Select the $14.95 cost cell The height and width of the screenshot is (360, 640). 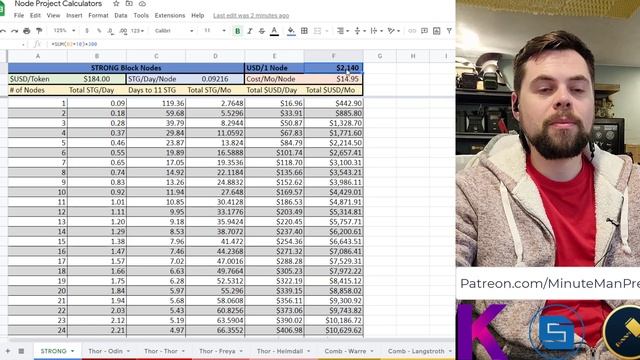[333, 79]
